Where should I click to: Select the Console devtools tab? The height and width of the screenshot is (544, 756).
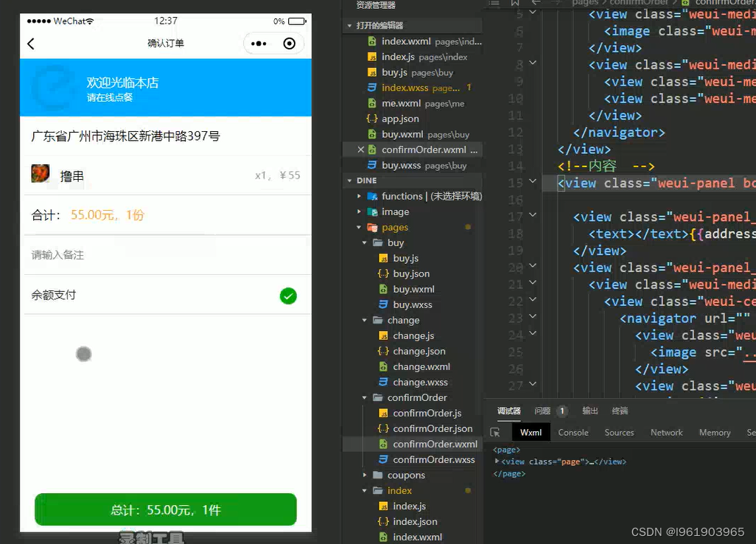pos(573,433)
